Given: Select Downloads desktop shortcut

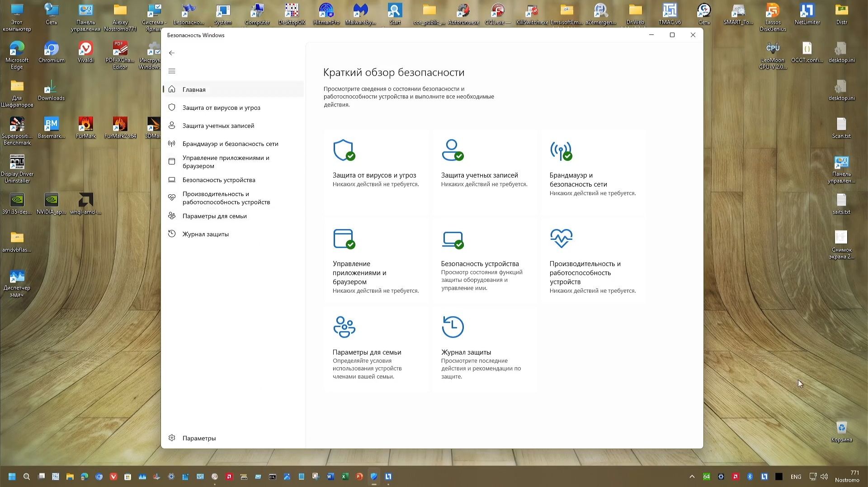Looking at the screenshot, I should pos(51,90).
